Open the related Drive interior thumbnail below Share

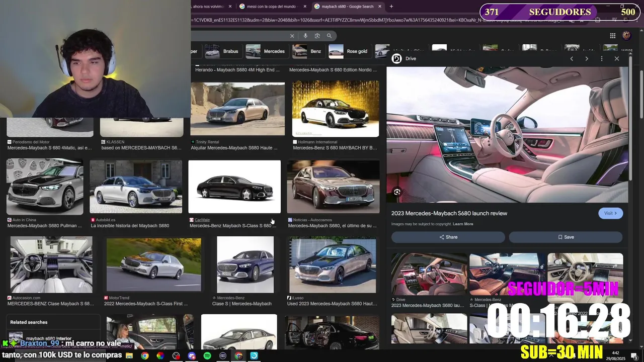point(429,274)
